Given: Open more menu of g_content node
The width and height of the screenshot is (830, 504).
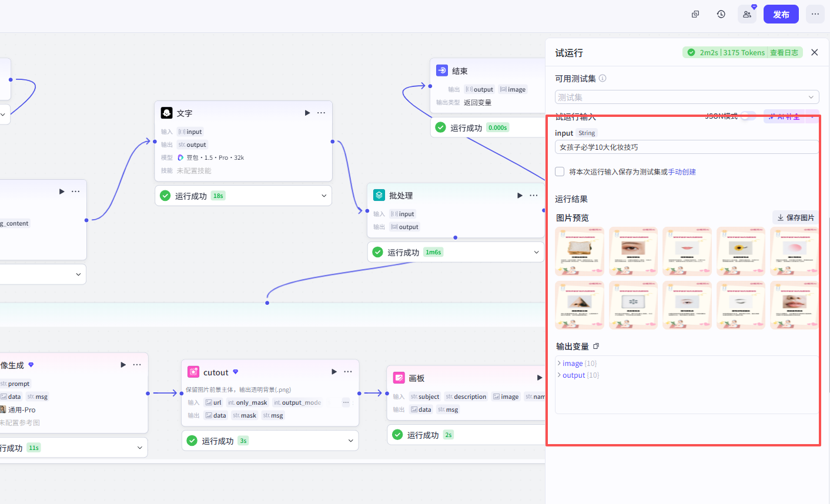Looking at the screenshot, I should [x=76, y=191].
